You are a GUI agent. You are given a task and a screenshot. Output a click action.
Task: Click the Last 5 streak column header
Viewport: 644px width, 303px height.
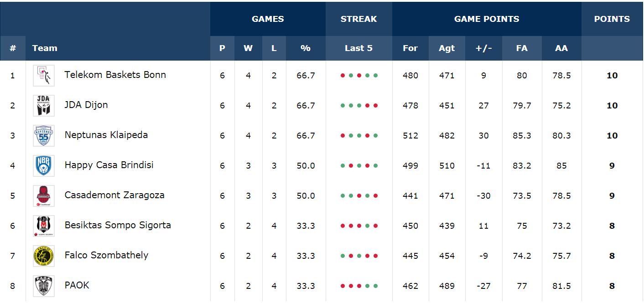click(358, 48)
